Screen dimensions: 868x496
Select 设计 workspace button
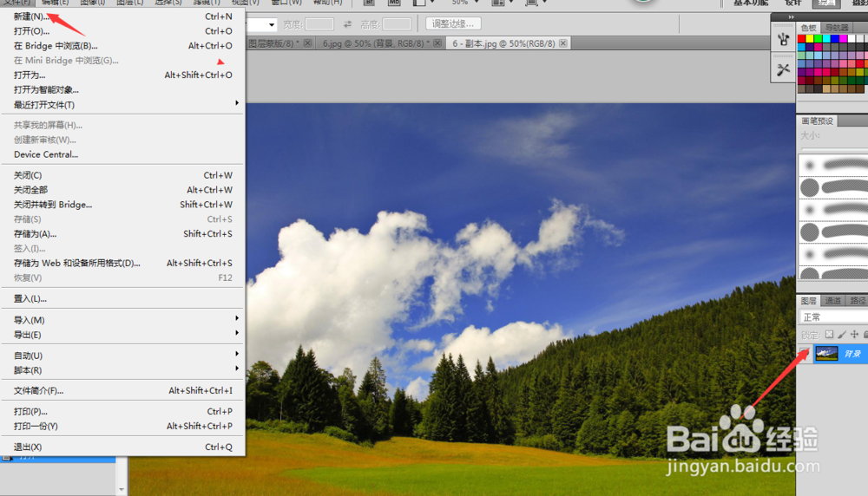click(793, 3)
